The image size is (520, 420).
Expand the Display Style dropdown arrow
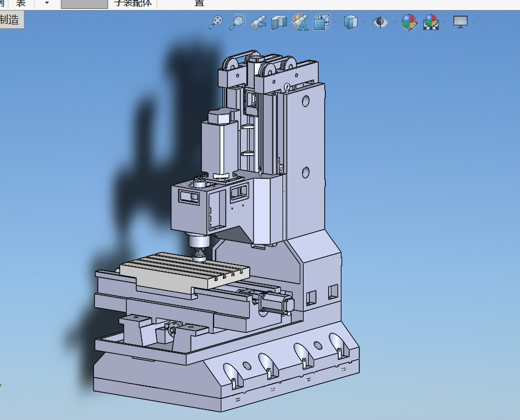click(365, 23)
